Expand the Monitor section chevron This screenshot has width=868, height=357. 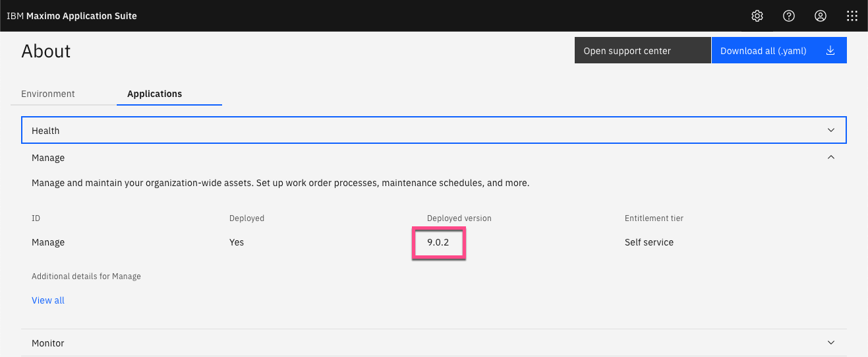831,343
